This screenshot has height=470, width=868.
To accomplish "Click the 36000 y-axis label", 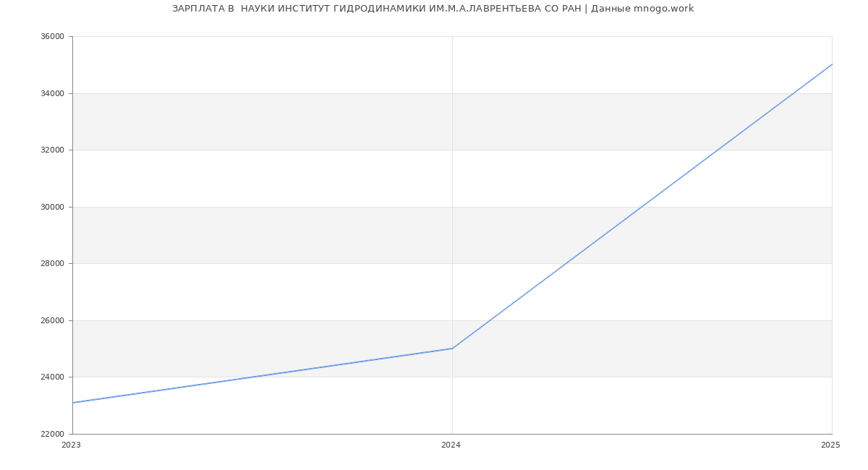I will pos(53,37).
